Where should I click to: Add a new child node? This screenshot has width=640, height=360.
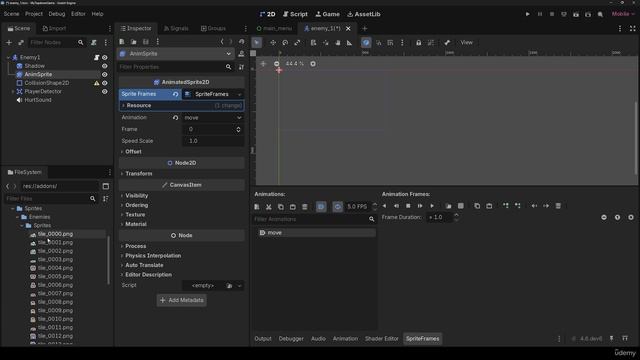pyautogui.click(x=9, y=42)
